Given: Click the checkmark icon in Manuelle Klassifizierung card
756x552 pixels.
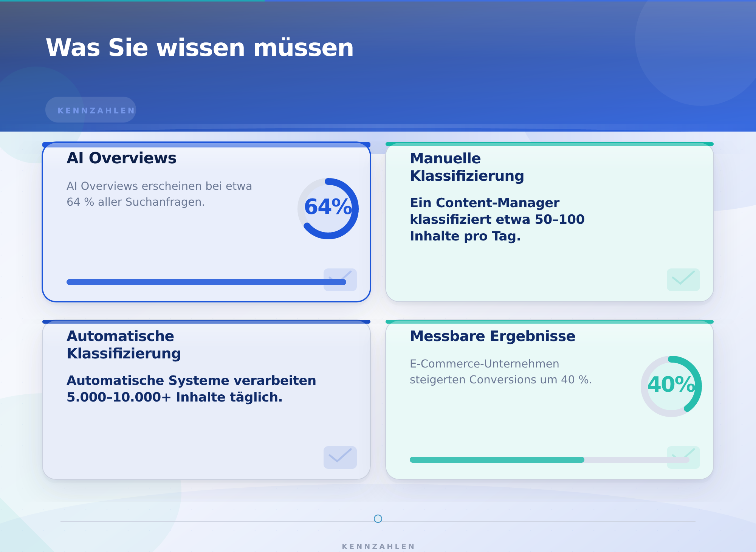Looking at the screenshot, I should point(683,280).
